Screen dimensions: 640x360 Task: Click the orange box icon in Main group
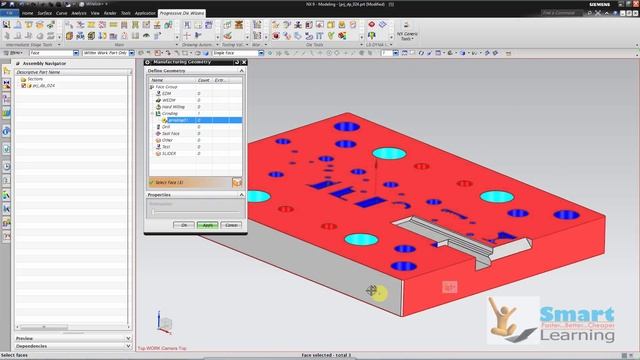coord(69,36)
